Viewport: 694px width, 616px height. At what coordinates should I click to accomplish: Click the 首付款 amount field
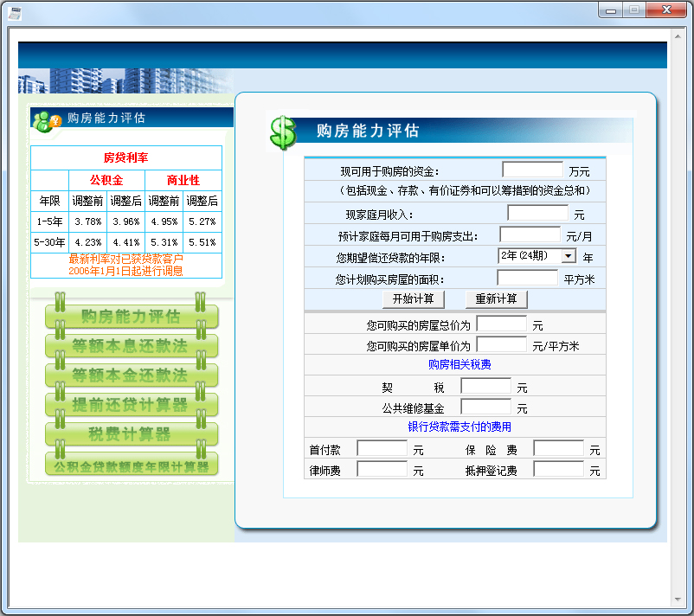(x=382, y=449)
